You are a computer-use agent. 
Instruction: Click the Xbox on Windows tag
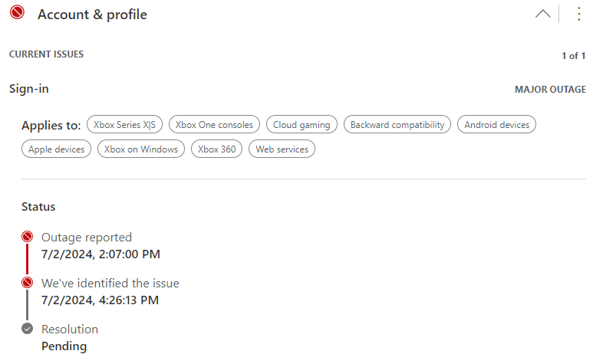(141, 149)
